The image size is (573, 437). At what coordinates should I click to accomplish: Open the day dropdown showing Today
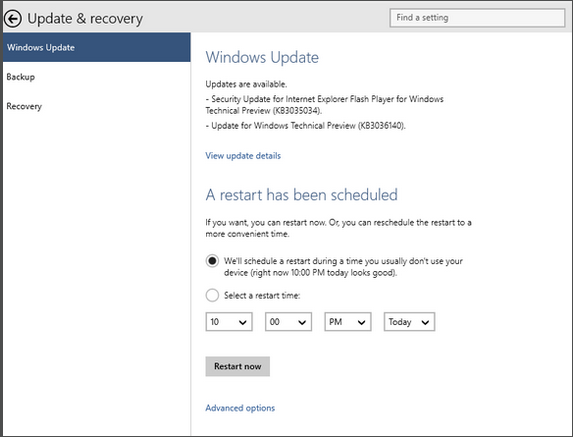click(409, 322)
